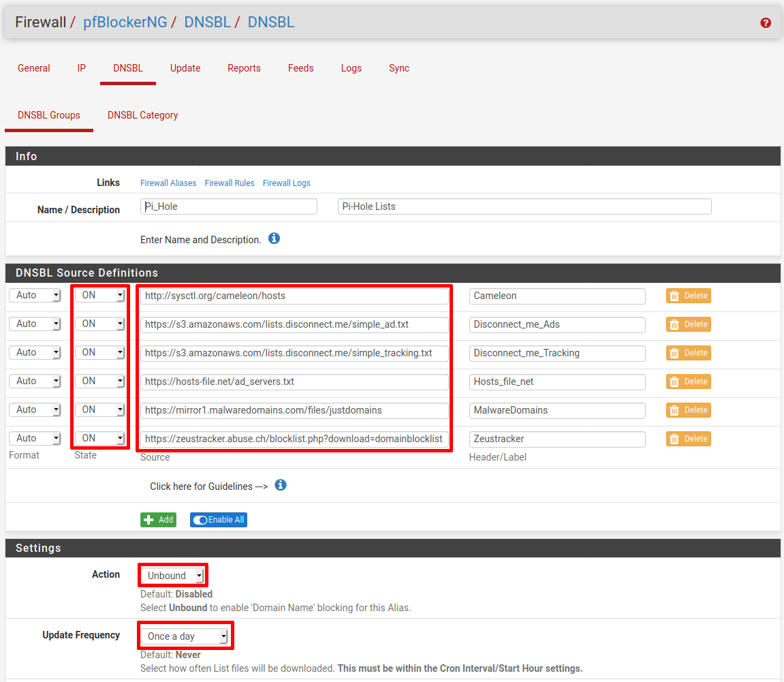Screen dimensions: 784x682
Task: Open State dropdown for Disconnect_me_Ads row
Action: pyautogui.click(x=99, y=324)
